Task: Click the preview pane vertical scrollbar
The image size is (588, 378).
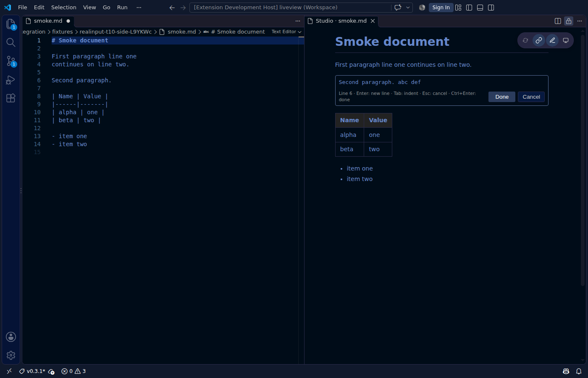Action: click(583, 160)
